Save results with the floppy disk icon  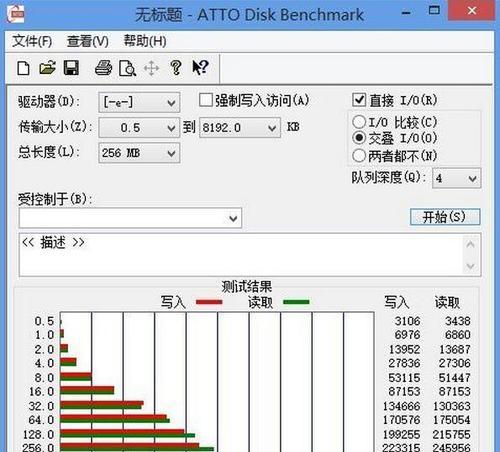coord(71,68)
